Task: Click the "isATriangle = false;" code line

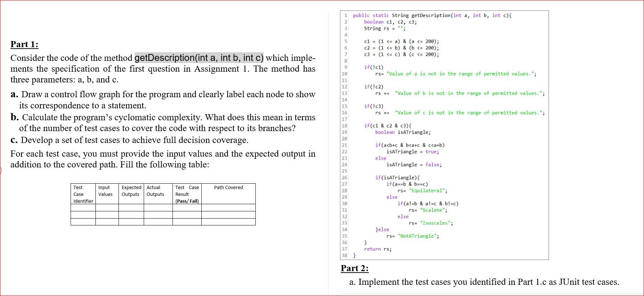Action: [414, 165]
